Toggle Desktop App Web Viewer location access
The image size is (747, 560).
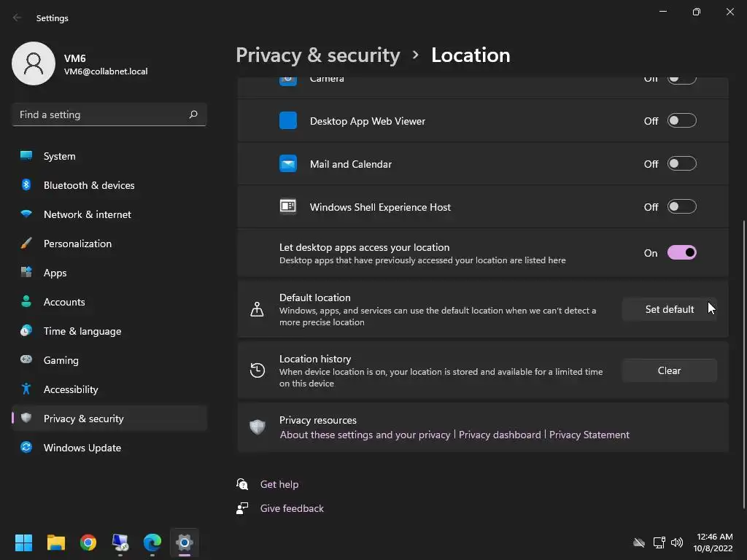(x=682, y=121)
